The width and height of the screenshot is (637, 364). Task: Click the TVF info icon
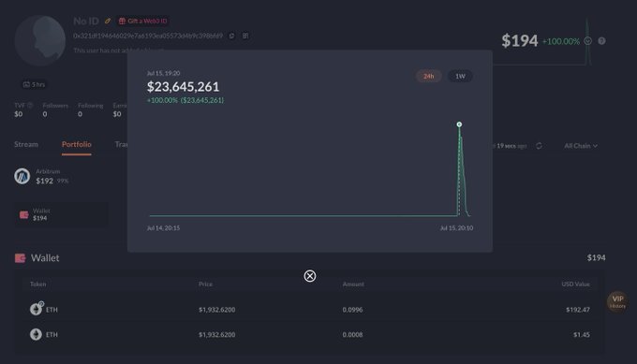30,106
